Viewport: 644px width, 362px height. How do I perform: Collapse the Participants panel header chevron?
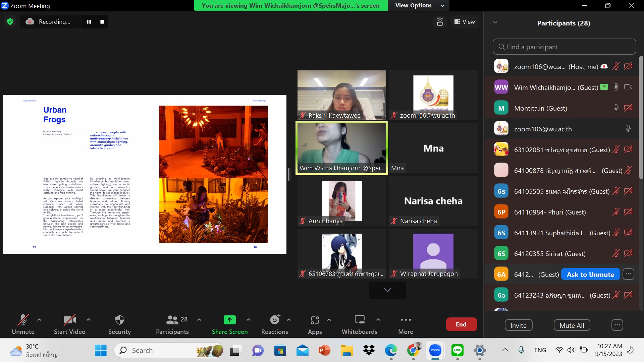(495, 23)
